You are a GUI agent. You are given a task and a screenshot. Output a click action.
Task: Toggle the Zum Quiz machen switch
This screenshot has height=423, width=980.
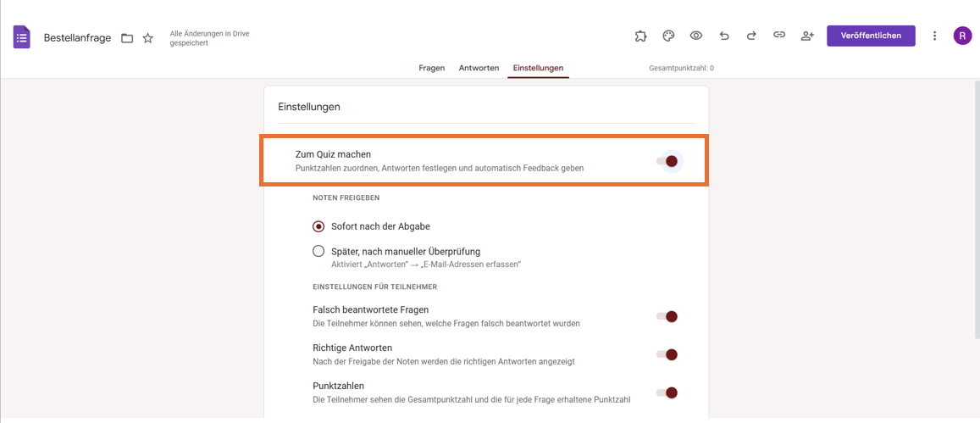[667, 161]
